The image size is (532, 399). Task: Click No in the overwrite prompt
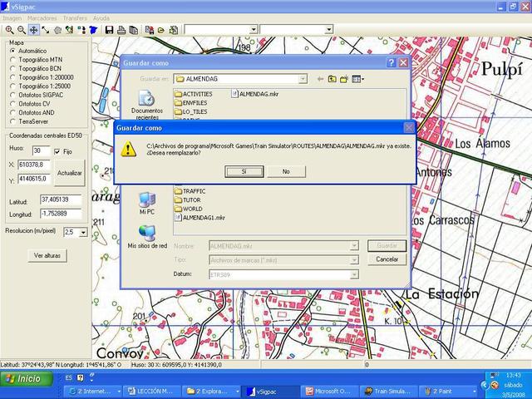(x=286, y=171)
